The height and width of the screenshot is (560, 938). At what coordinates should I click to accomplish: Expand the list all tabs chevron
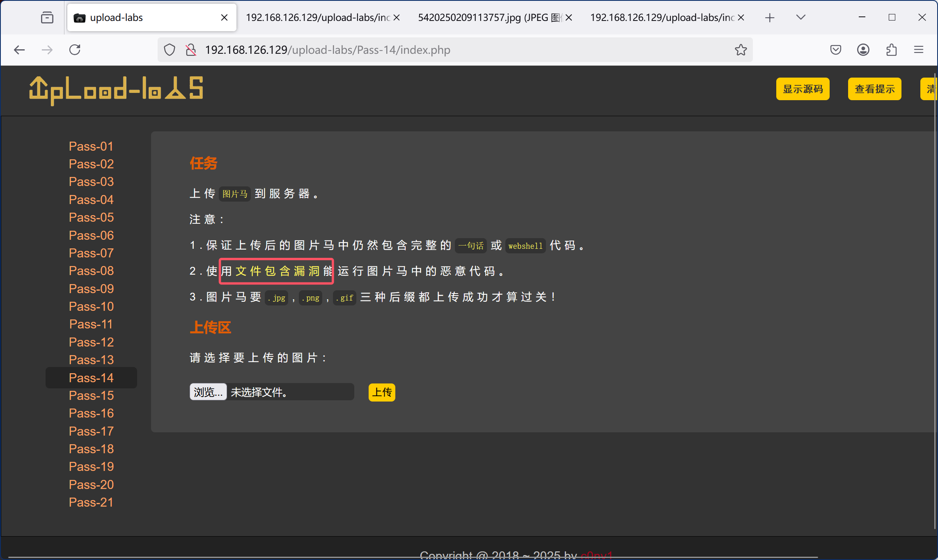[800, 18]
